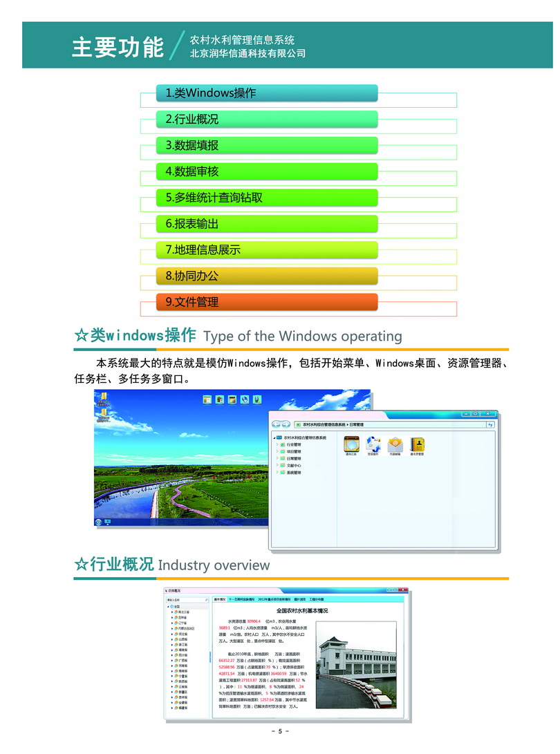The image size is (560, 754).
Task: Switch to the 基本情况 tab
Action: click(x=220, y=599)
